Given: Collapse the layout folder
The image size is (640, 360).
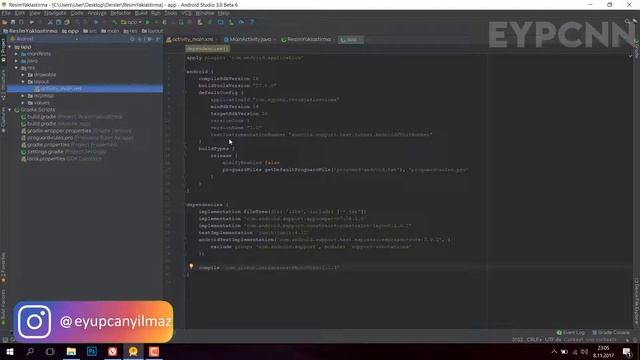Looking at the screenshot, I should (x=23, y=82).
